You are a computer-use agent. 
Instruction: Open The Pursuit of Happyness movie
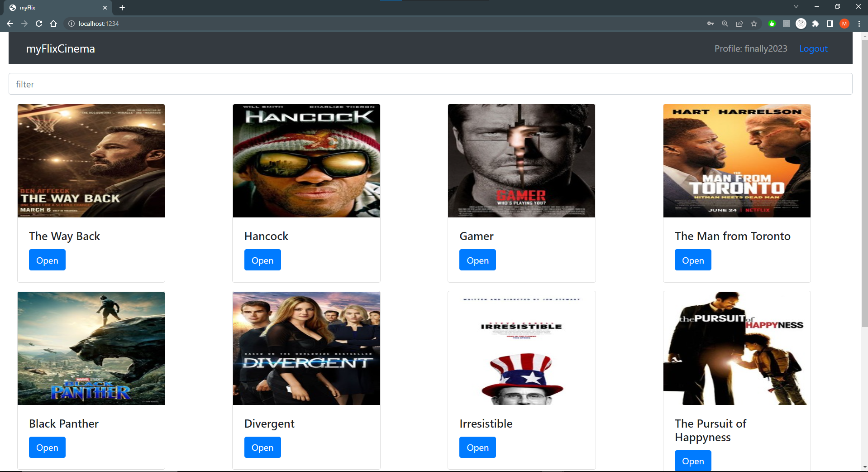pos(693,461)
